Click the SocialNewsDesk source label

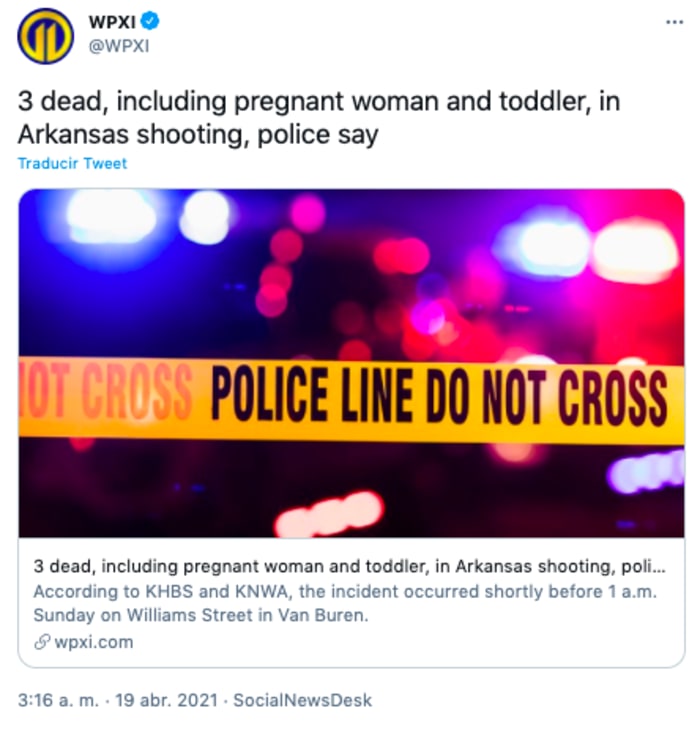[x=303, y=700]
